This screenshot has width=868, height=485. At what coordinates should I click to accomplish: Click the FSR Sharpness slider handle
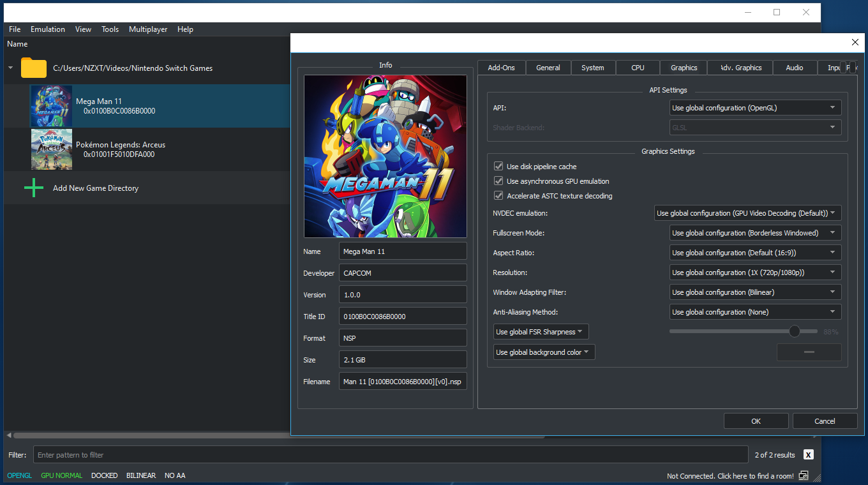(794, 331)
